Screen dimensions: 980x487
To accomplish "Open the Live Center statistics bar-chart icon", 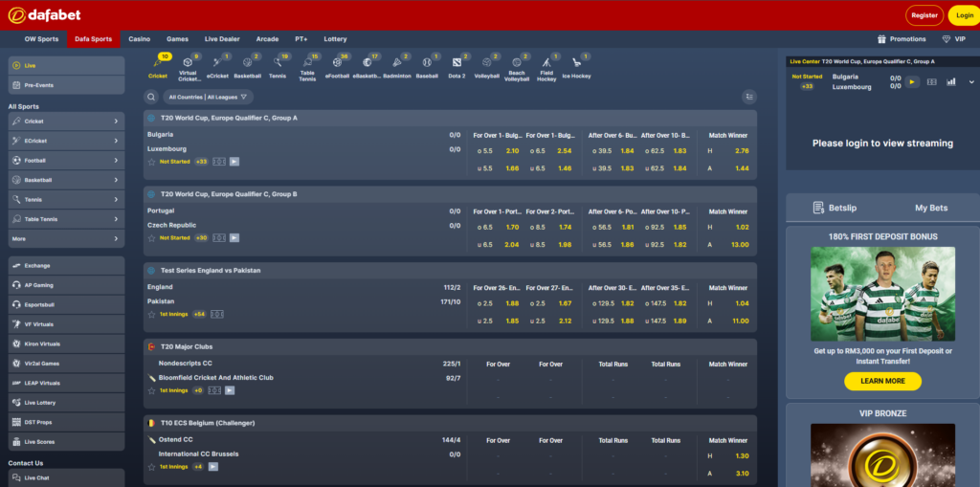I will (950, 82).
